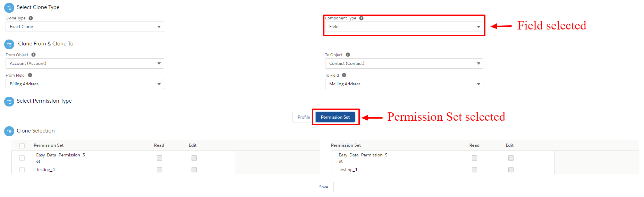644x197 pixels.
Task: Click the info icon beside Clone Type
Action: click(31, 18)
